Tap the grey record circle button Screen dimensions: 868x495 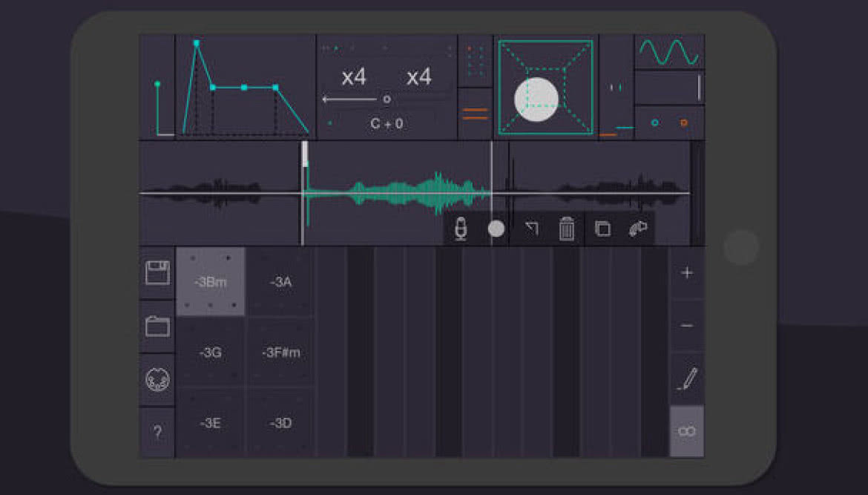click(x=496, y=228)
